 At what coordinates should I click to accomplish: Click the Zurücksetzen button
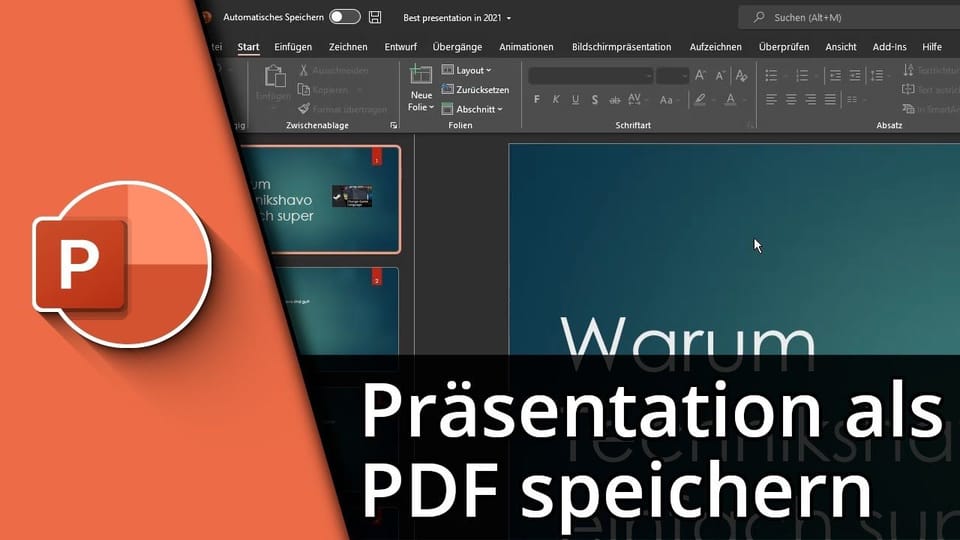click(475, 90)
